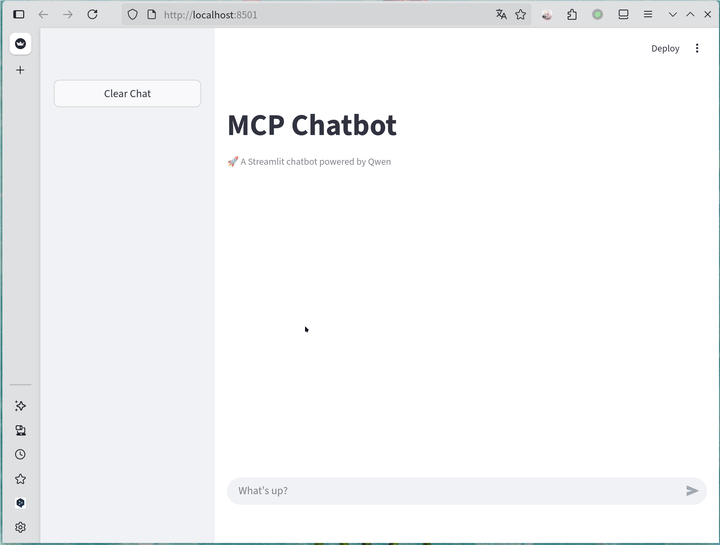
Task: Open sidebar settings gear icon
Action: point(20,527)
